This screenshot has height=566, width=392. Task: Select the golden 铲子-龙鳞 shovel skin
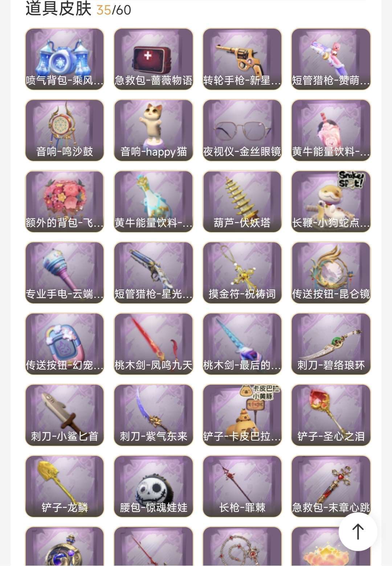[65, 486]
